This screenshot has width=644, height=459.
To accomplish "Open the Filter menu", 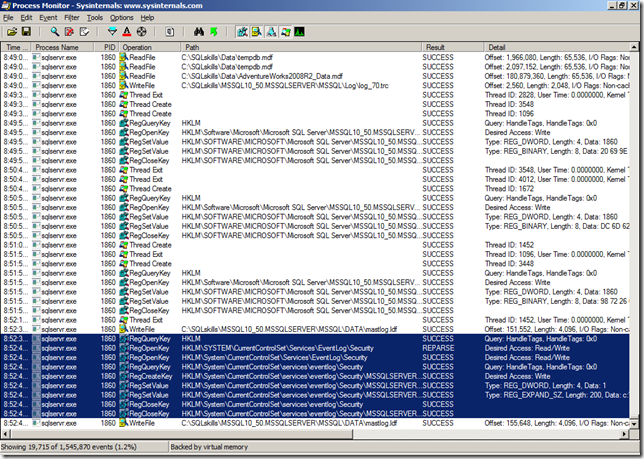I will (x=71, y=18).
